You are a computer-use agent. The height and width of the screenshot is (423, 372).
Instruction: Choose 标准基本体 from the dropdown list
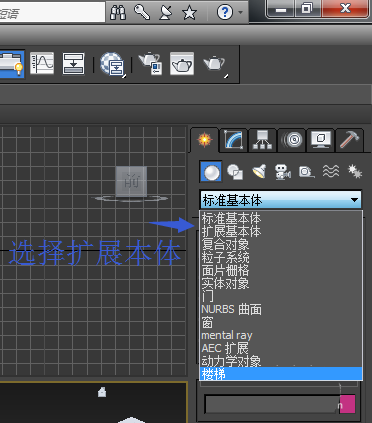[282, 218]
